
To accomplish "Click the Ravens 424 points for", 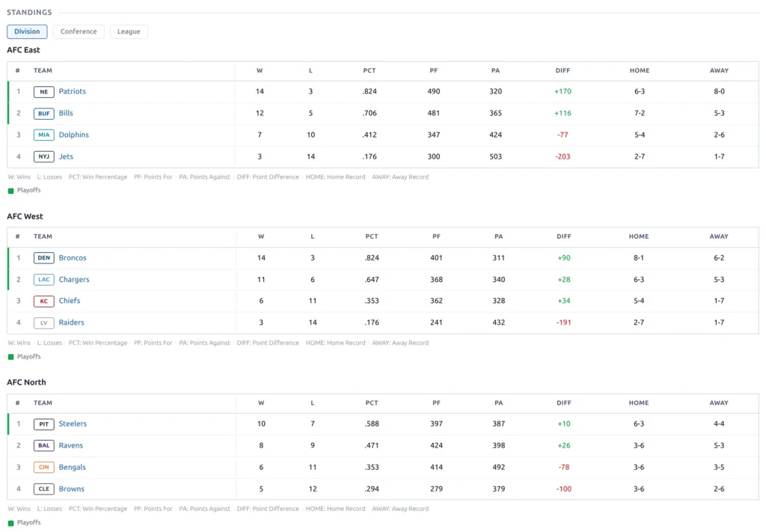I will tap(436, 445).
